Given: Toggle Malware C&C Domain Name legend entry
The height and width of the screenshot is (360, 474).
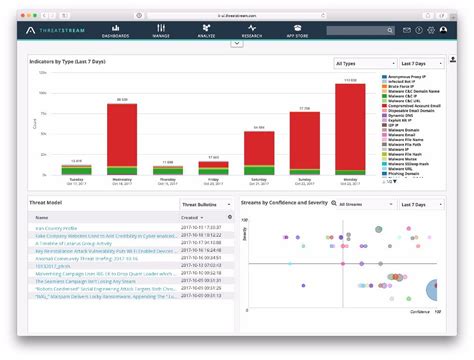Looking at the screenshot, I should [x=411, y=91].
